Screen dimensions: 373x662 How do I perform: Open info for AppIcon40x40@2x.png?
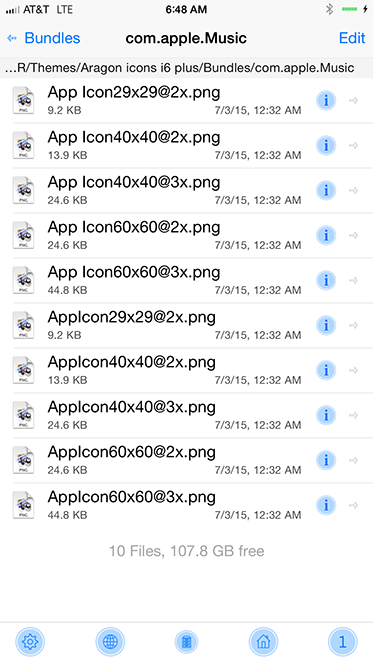point(326,370)
